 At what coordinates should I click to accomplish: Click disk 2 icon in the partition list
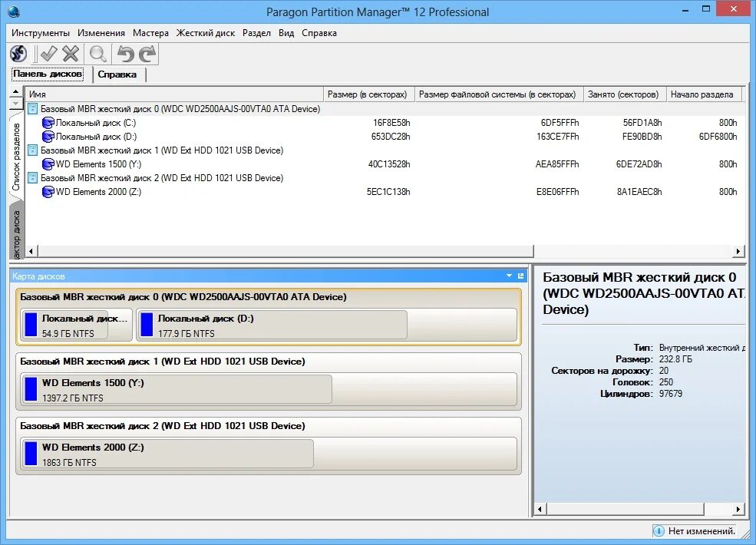pyautogui.click(x=32, y=178)
